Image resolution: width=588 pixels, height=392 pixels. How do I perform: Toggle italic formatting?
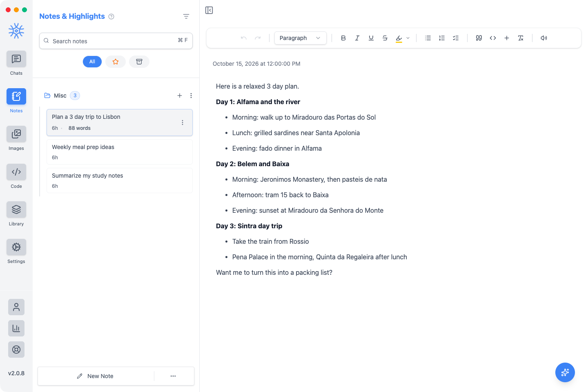357,38
